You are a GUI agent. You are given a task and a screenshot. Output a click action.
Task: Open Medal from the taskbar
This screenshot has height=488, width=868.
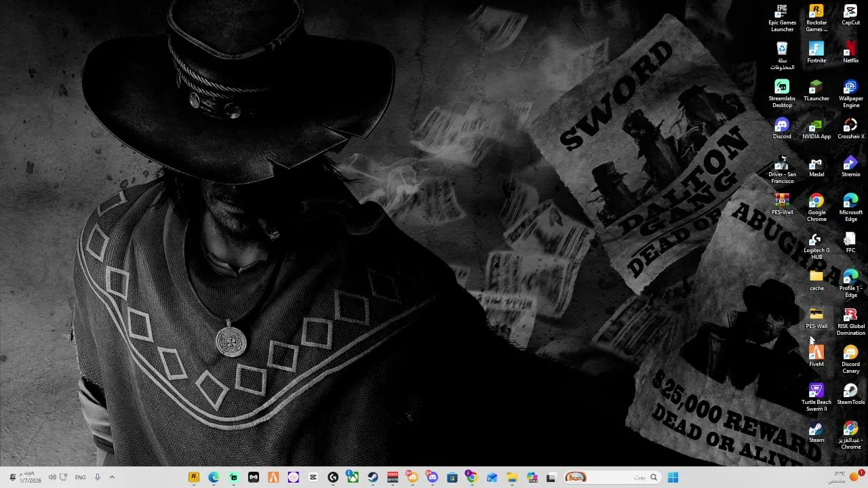253,477
